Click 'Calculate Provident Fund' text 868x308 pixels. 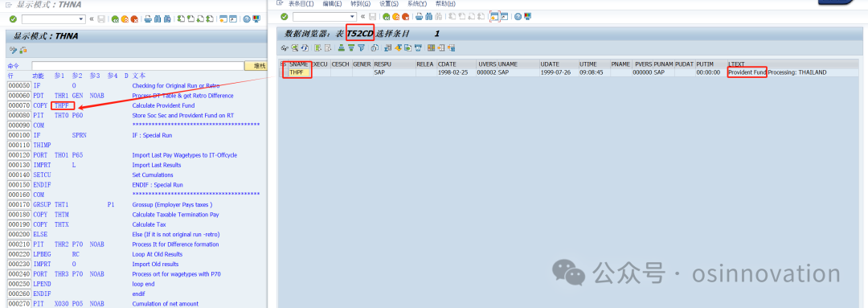(x=163, y=105)
